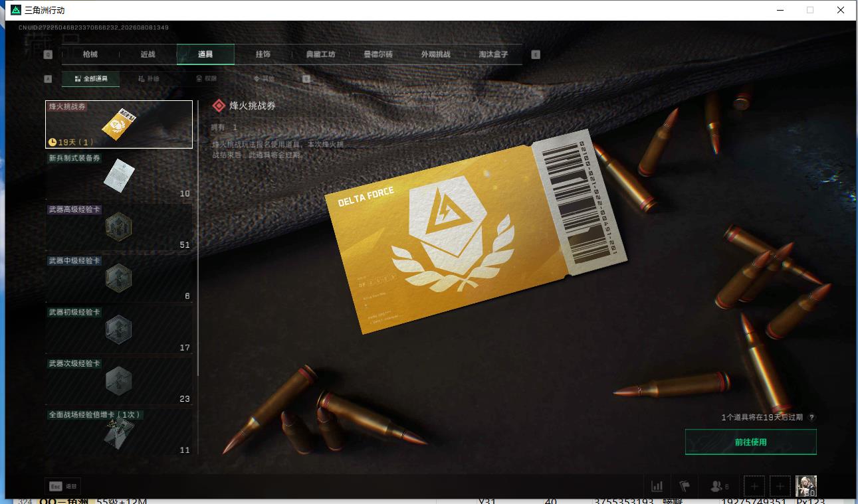
Task: Click the 1个道具将在19天后过期 notice text
Action: 762,418
